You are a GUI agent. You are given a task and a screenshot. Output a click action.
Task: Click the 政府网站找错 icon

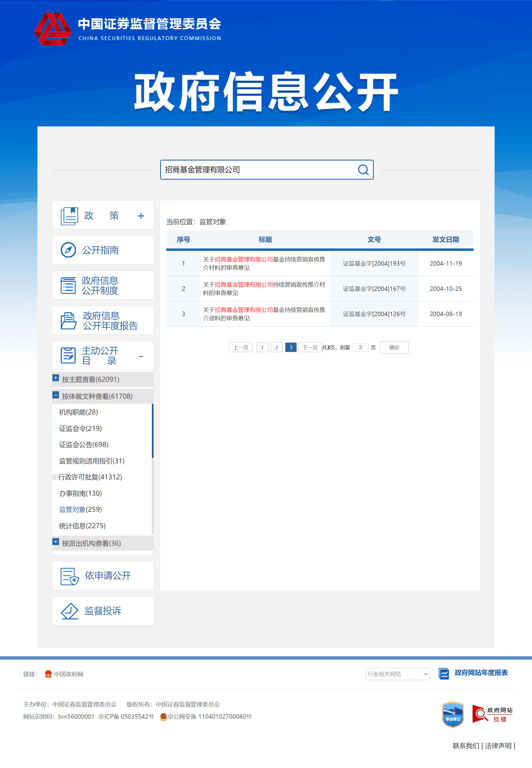[x=492, y=714]
